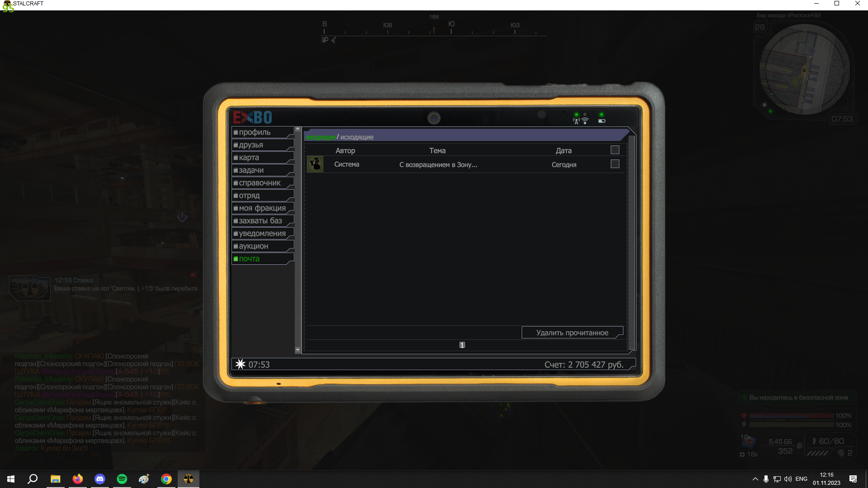Image resolution: width=868 pixels, height=488 pixels.
Task: Open the карта menu entry
Action: 263,158
